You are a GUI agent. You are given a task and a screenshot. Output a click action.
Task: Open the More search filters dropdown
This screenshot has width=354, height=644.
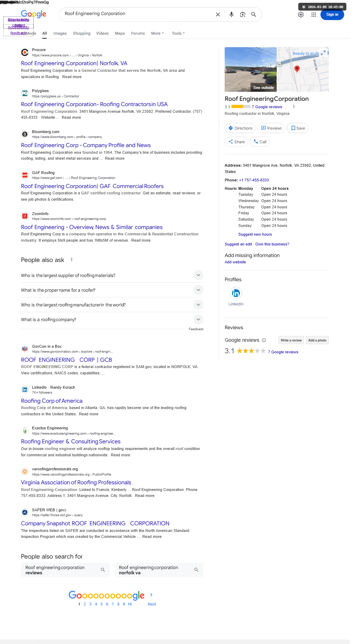click(x=157, y=33)
